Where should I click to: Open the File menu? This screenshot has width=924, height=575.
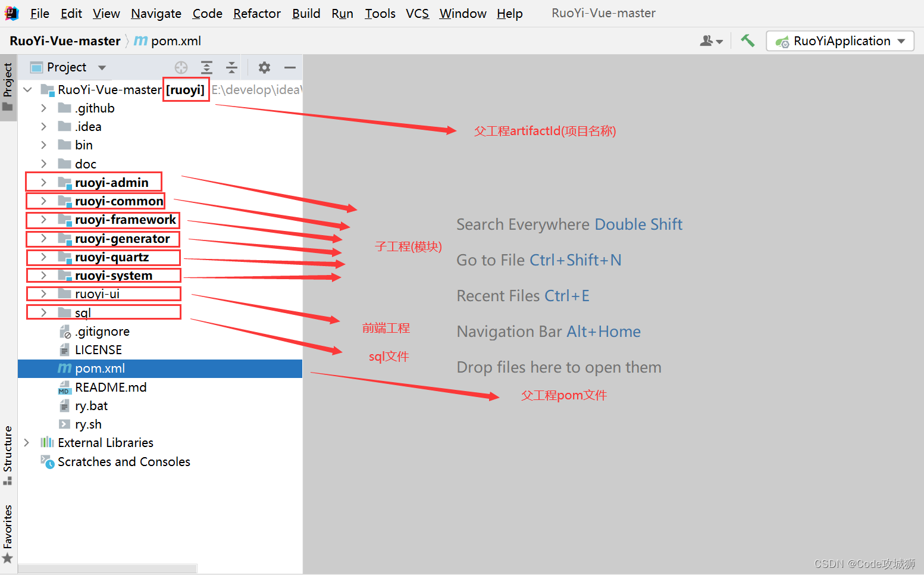40,13
